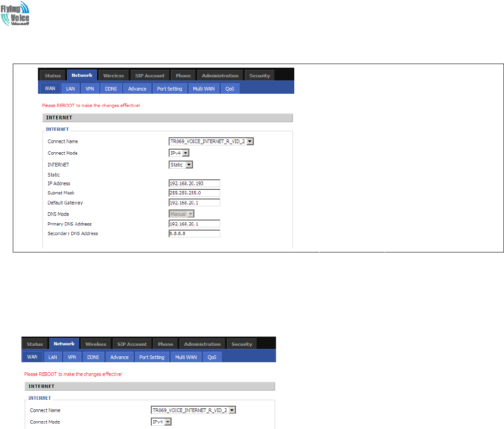
Task: Select Network tab in upper screenshot
Action: pyautogui.click(x=82, y=75)
